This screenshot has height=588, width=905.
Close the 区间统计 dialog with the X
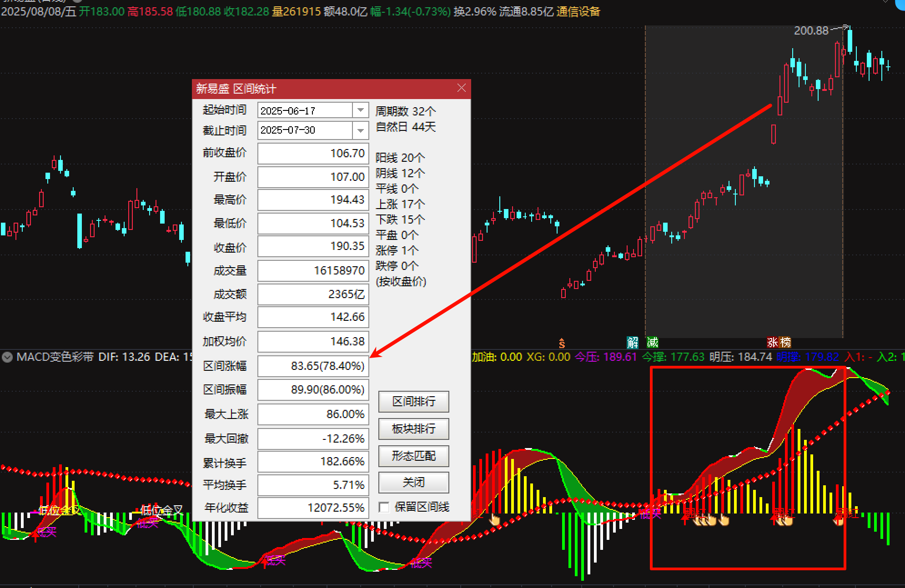[x=461, y=88]
